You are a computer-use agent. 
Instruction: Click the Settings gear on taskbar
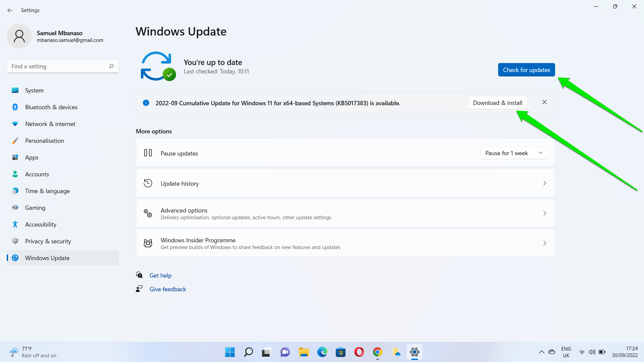tap(415, 352)
